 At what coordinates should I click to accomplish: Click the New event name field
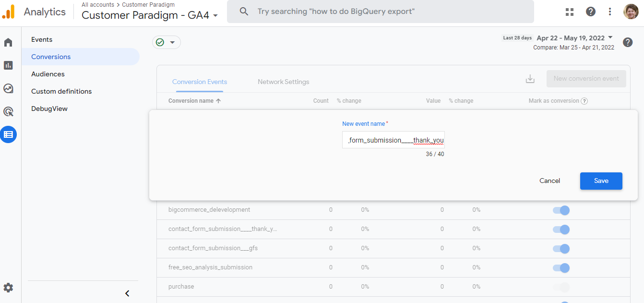coord(393,140)
